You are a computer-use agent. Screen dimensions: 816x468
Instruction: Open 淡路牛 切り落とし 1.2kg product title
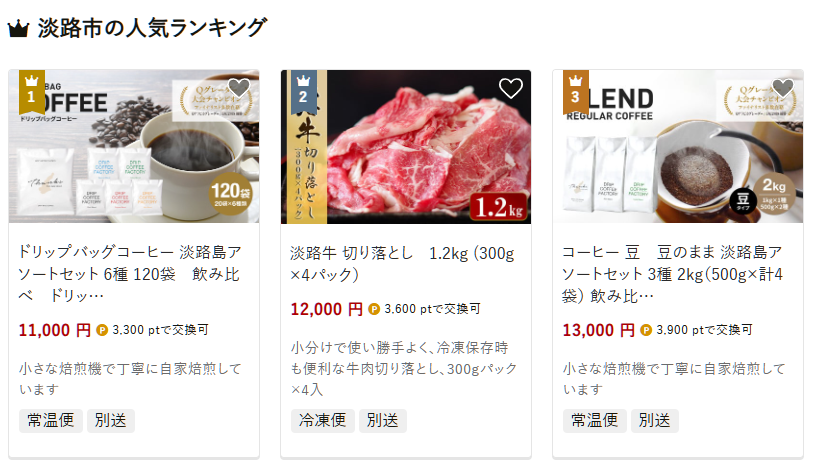[x=402, y=263]
